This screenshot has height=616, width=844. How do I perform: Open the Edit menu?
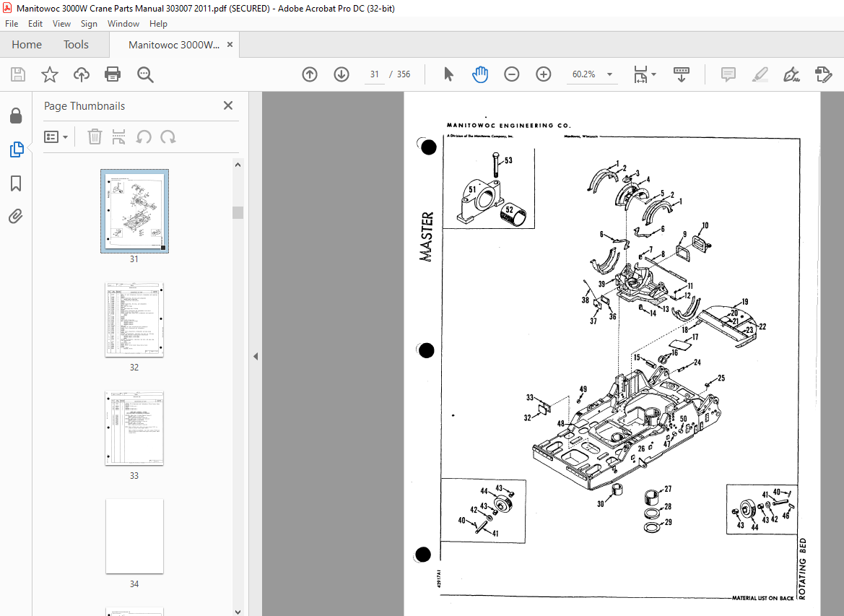click(35, 24)
